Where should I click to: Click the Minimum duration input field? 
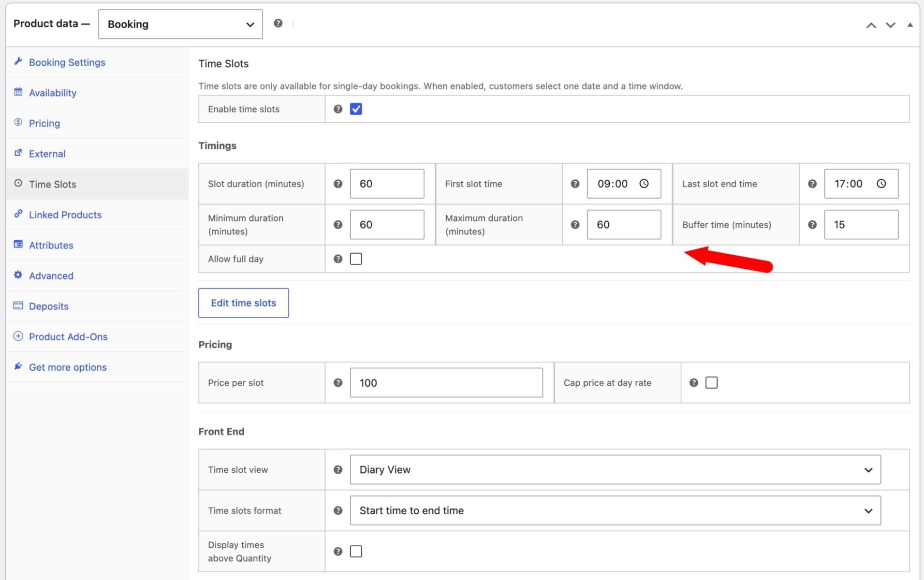point(387,225)
